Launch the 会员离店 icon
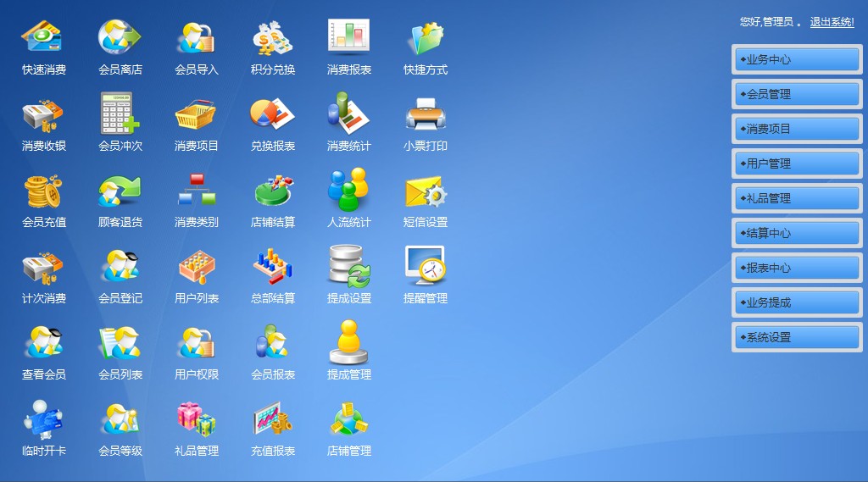 [x=119, y=37]
